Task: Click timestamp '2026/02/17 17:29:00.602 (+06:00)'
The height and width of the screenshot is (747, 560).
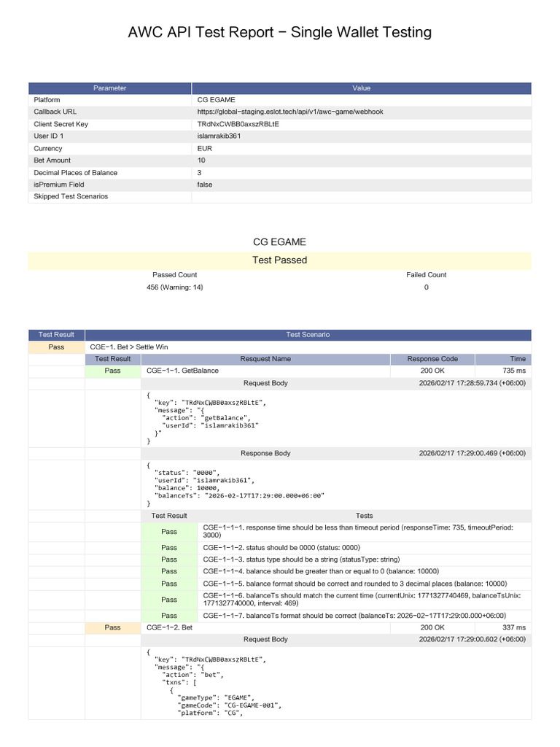Action: [472, 640]
